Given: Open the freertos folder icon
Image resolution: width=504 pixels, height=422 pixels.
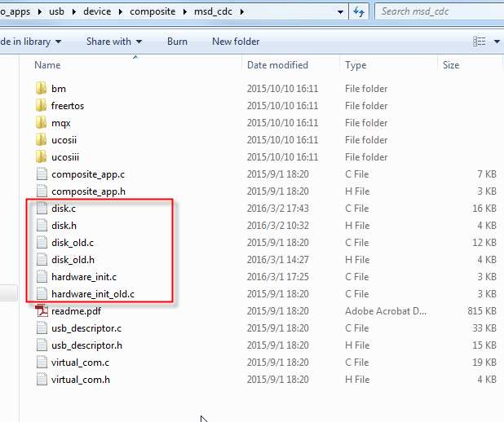Looking at the screenshot, I should pos(41,105).
